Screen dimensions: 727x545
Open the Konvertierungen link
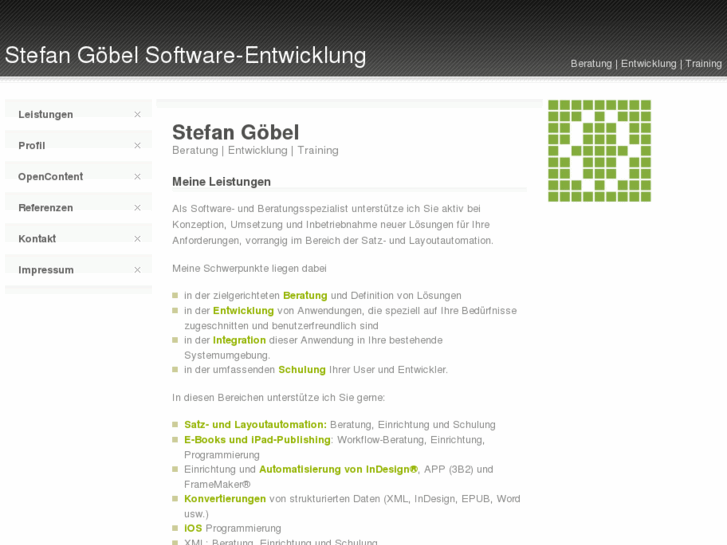(225, 499)
